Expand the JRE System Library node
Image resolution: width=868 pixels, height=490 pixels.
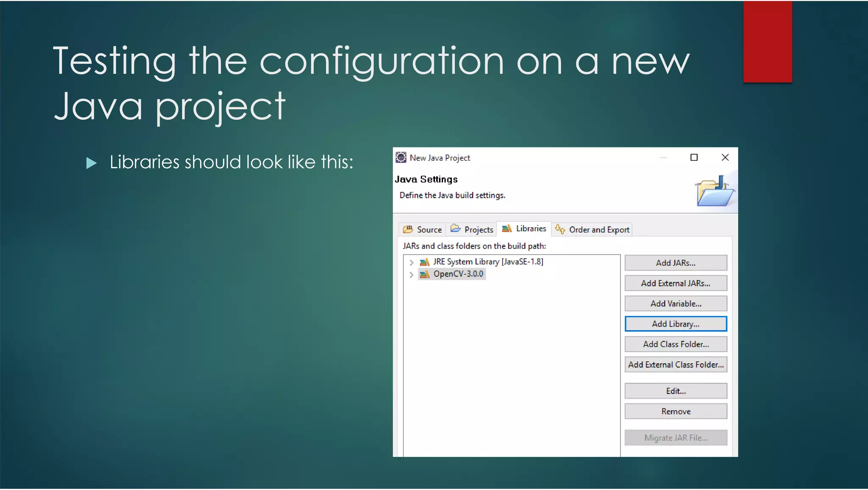coord(411,263)
